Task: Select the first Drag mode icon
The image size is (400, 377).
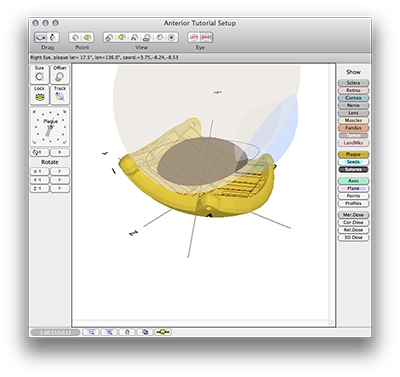Action: 41,37
